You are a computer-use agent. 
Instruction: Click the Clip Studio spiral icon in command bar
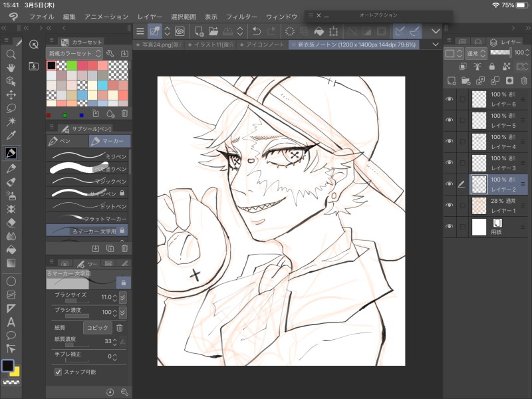tap(180, 31)
